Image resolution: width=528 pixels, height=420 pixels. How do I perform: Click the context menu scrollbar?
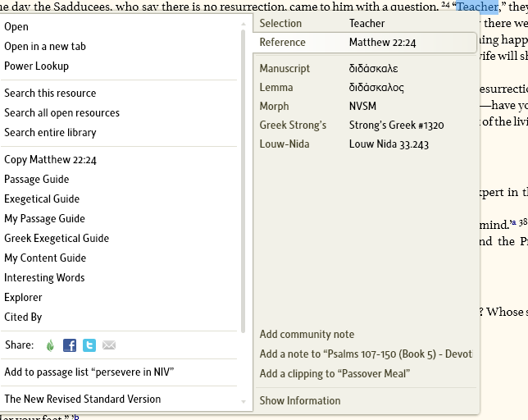click(244, 181)
